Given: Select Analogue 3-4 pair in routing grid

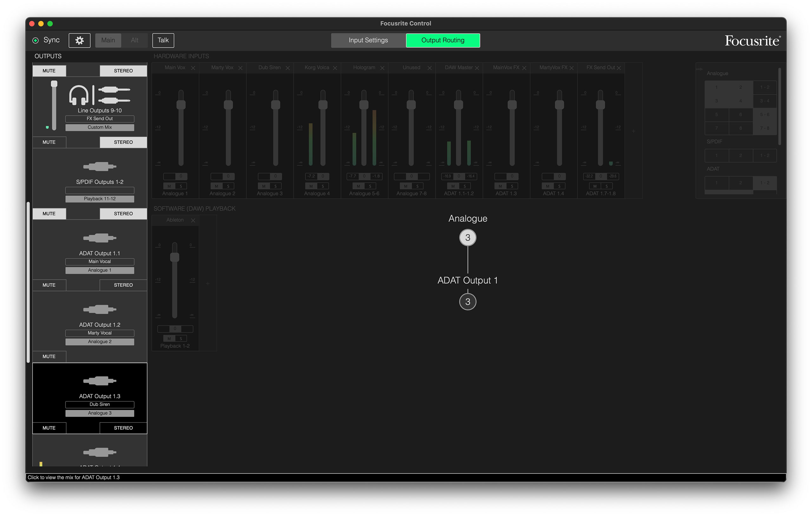Looking at the screenshot, I should point(765,101).
